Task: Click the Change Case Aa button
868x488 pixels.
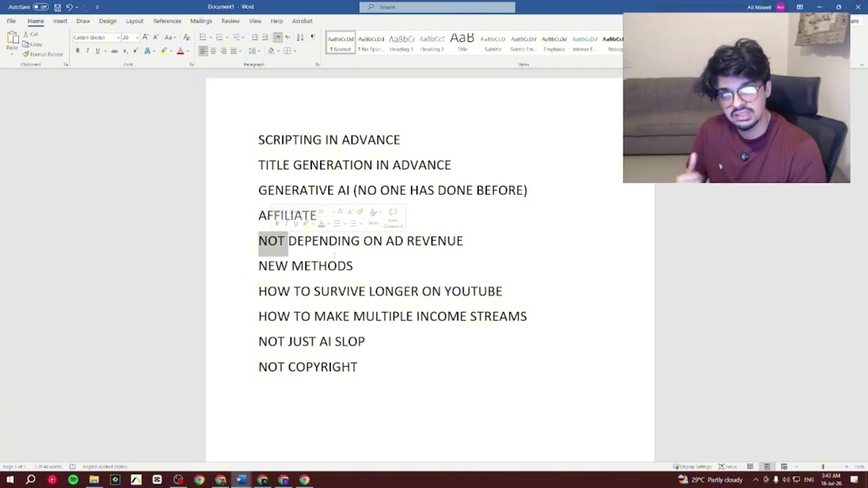Action: pyautogui.click(x=170, y=37)
